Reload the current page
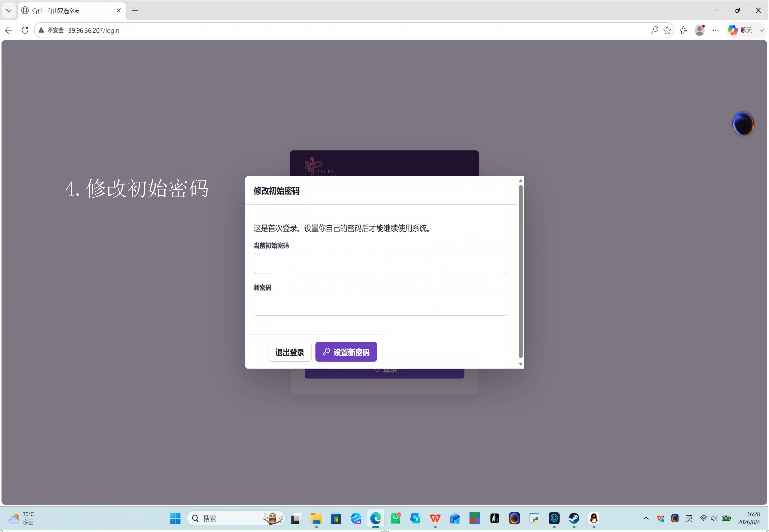 [x=25, y=30]
